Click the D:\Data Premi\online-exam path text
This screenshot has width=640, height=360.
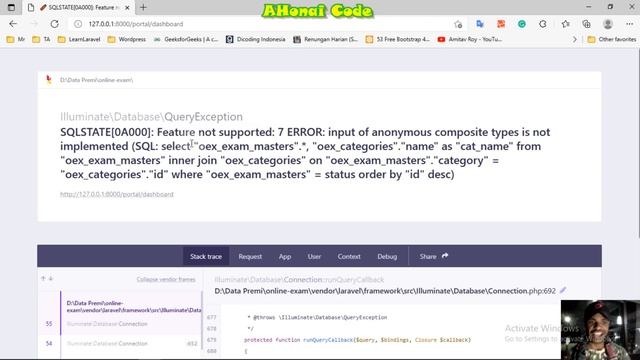tap(96, 80)
